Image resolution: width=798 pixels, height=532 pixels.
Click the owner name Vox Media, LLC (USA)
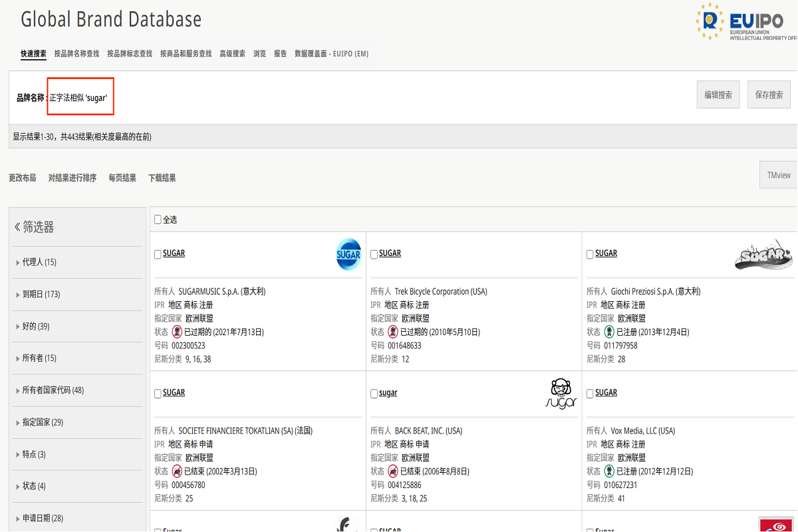pos(643,431)
